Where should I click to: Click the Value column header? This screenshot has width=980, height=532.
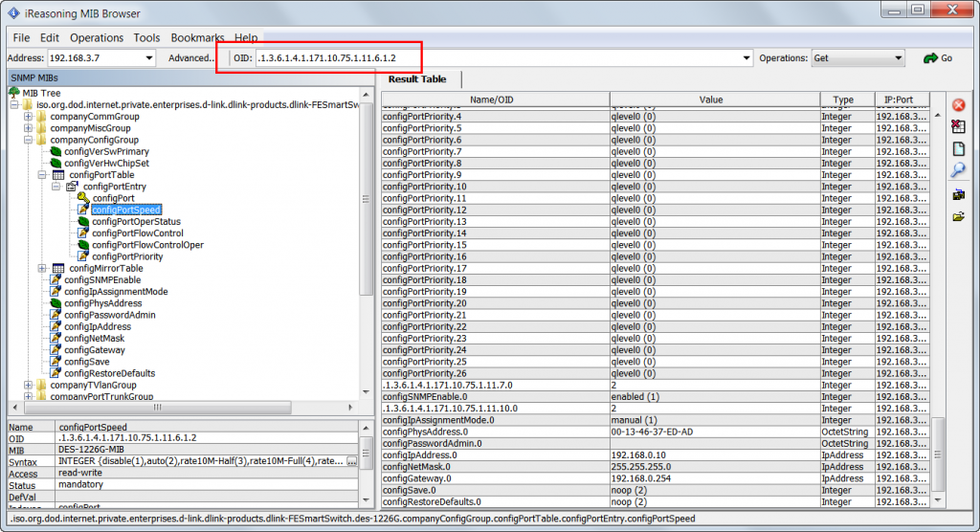715,100
